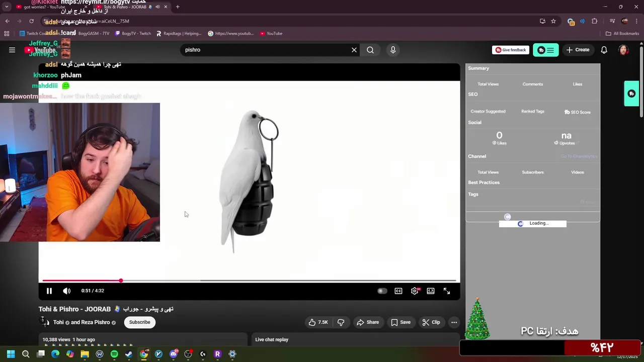Expand the tab search dropdown arrow
The image size is (644, 362).
point(7,7)
